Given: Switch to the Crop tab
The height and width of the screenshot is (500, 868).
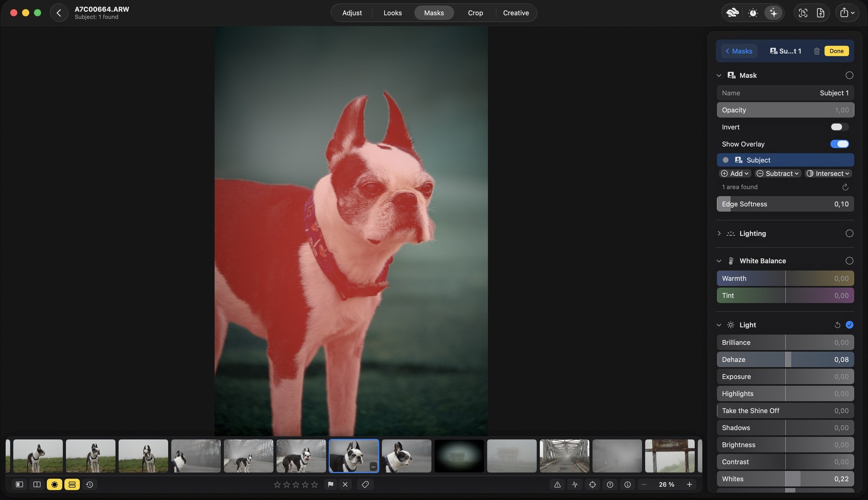Looking at the screenshot, I should click(x=475, y=13).
